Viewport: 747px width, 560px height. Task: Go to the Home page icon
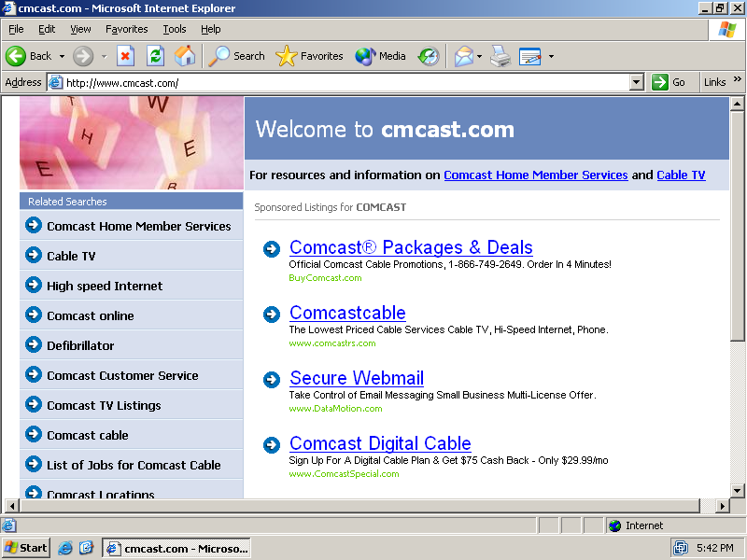(185, 56)
